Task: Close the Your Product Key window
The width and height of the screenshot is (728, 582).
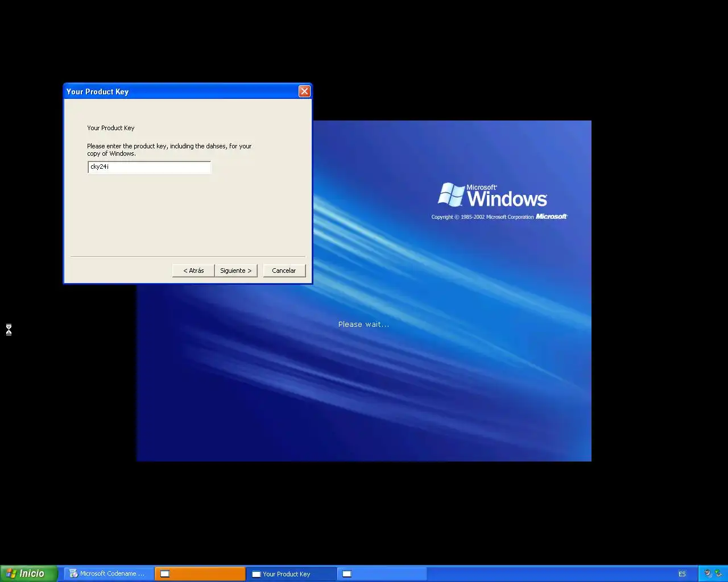Action: pos(304,91)
